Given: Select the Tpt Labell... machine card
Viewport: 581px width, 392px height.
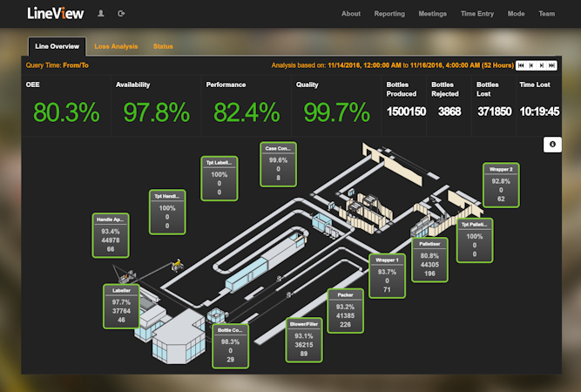Looking at the screenshot, I should 220,179.
